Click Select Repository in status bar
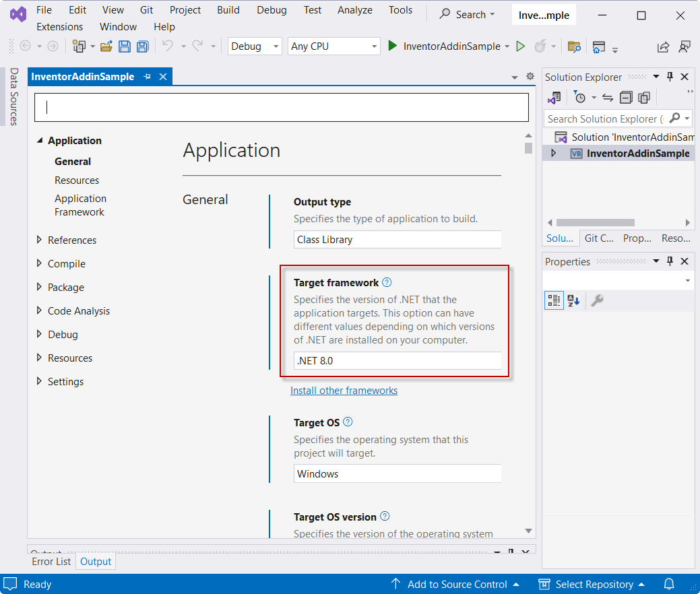700x594 pixels. click(592, 584)
